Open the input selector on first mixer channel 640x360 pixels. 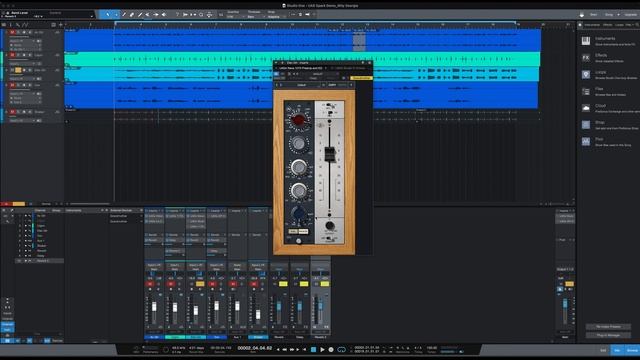click(x=154, y=265)
